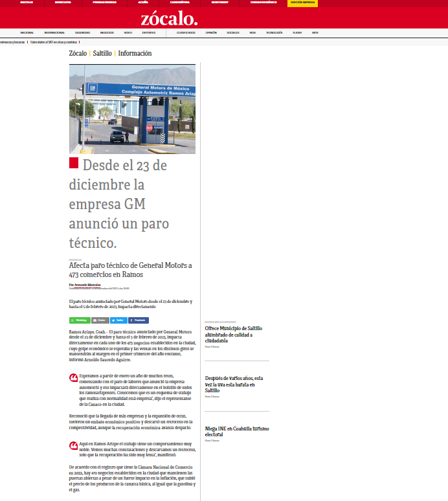Screen dimensions: 448x501
Task: Go to the Deportes section
Action: point(149,32)
